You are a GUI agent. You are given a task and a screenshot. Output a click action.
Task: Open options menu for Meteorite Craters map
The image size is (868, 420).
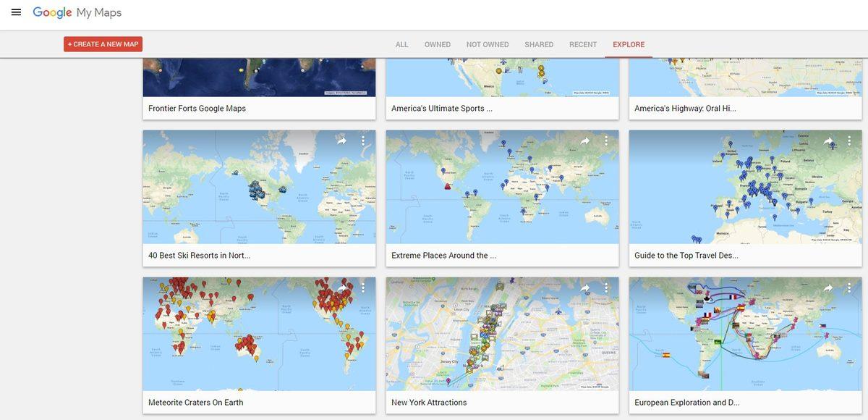tap(362, 288)
